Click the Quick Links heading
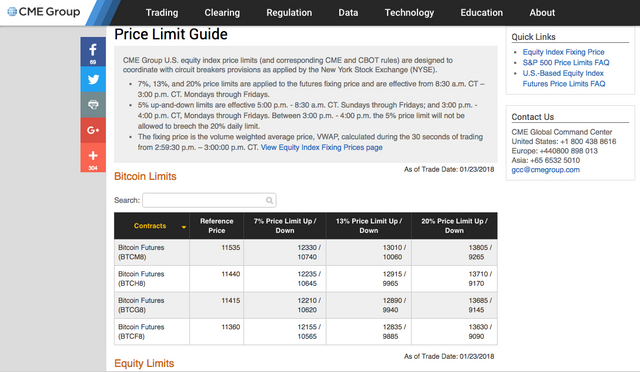Screen dimensions: 640x372 [533, 37]
